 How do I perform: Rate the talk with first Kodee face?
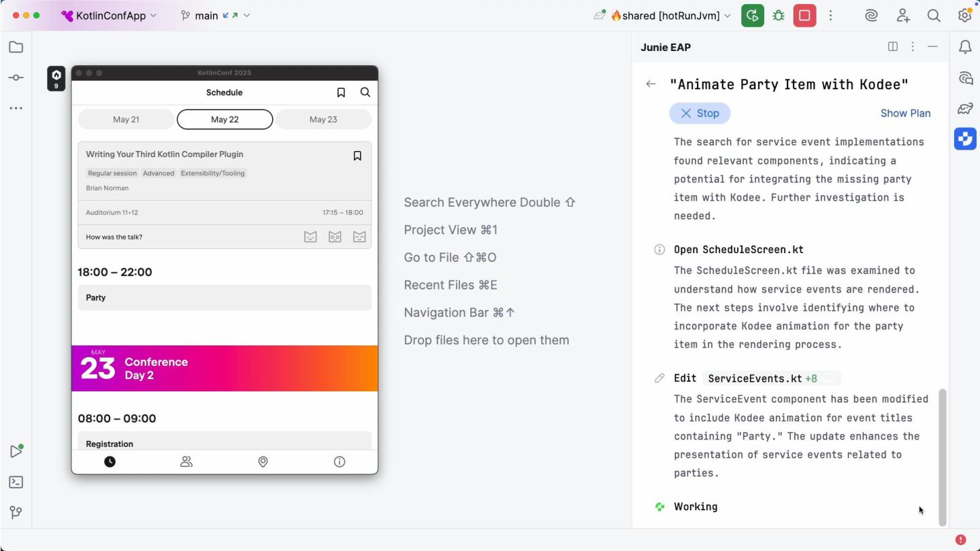coord(310,237)
